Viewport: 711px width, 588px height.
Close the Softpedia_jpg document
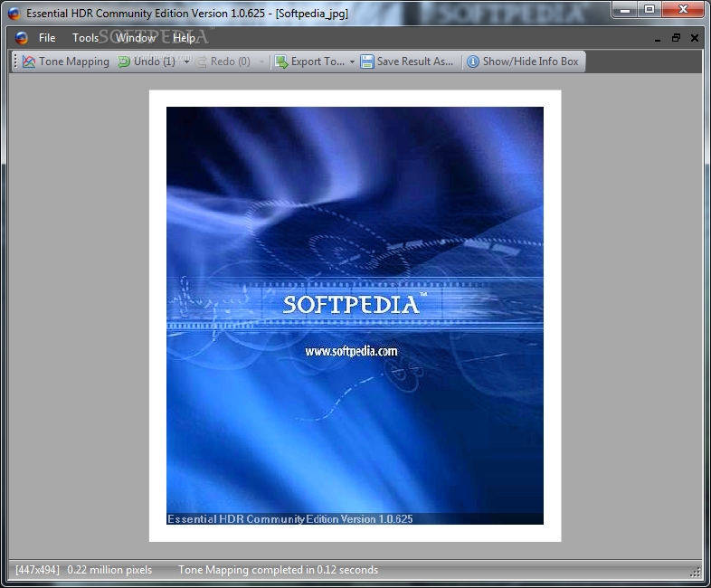(694, 38)
